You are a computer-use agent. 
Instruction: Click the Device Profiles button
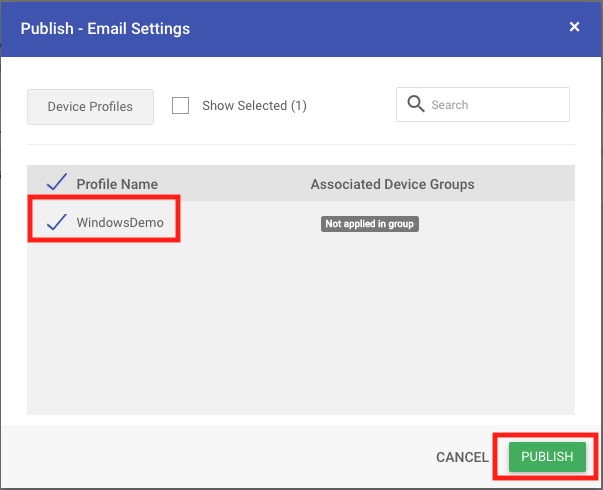point(90,107)
